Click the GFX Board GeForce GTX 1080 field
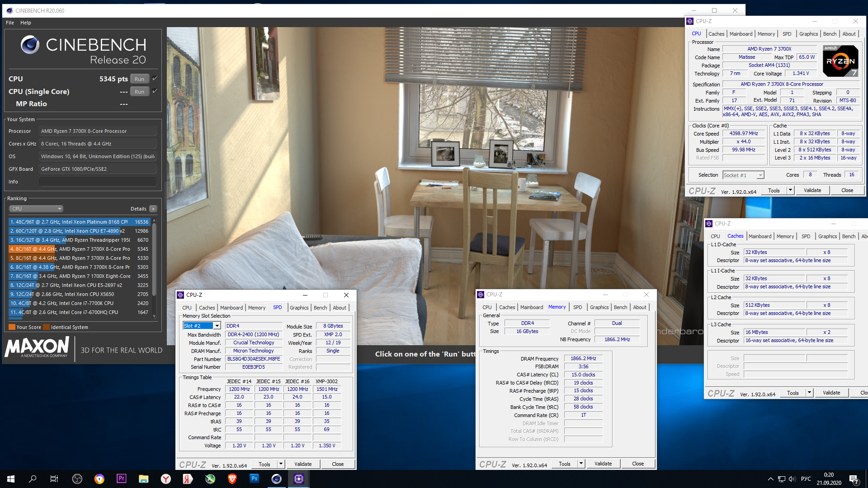Screen dimensions: 868x488 pos(98,169)
